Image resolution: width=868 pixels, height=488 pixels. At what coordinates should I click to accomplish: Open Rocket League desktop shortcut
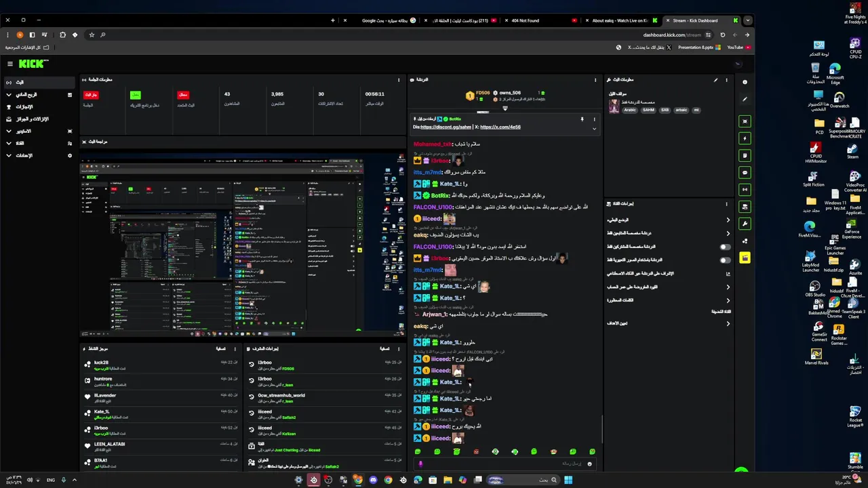[x=855, y=415]
